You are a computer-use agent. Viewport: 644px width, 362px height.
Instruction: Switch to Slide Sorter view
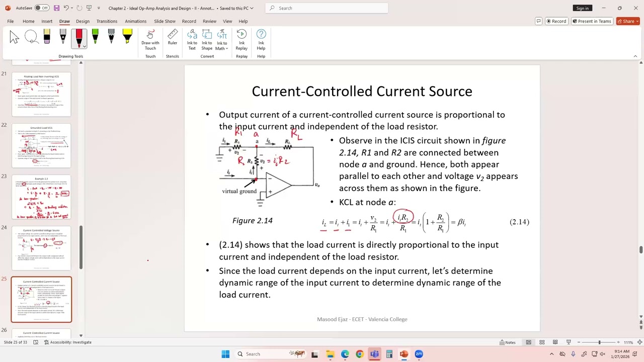click(x=542, y=342)
